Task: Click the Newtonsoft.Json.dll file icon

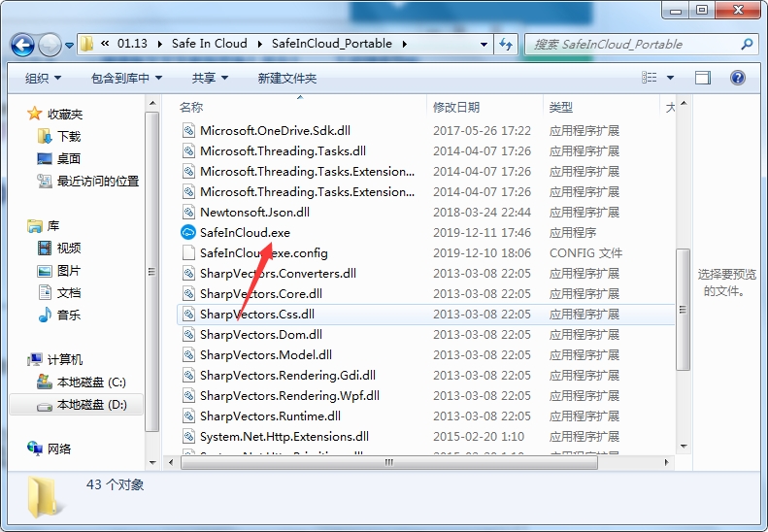Action: 188,212
